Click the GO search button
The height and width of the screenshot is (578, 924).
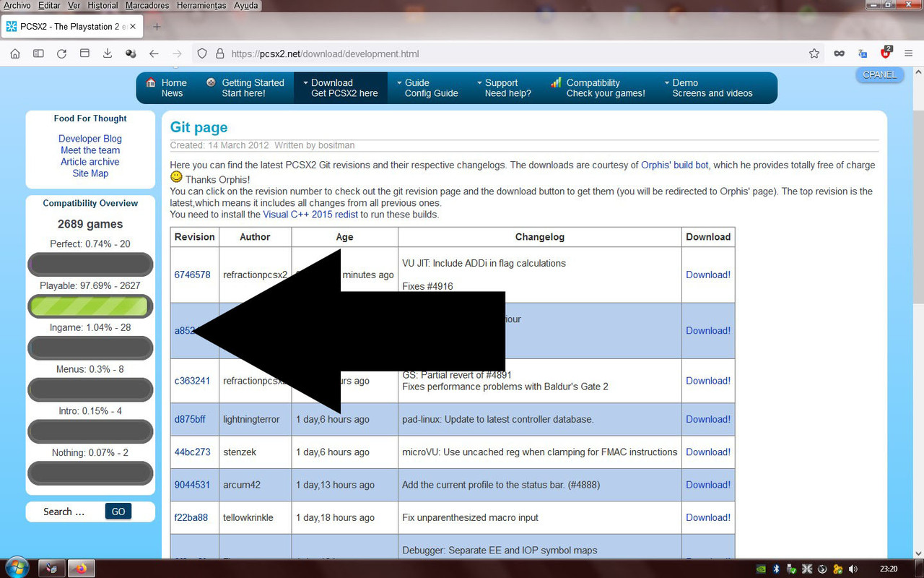coord(118,512)
